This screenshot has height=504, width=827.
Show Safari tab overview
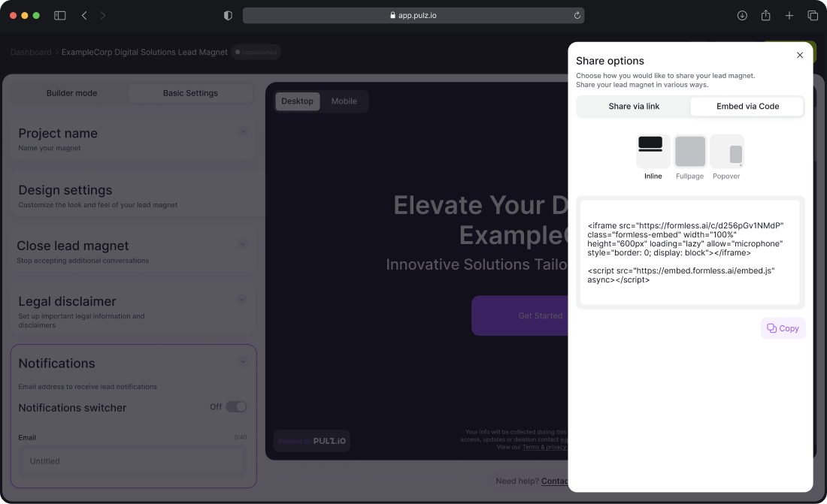pyautogui.click(x=813, y=15)
